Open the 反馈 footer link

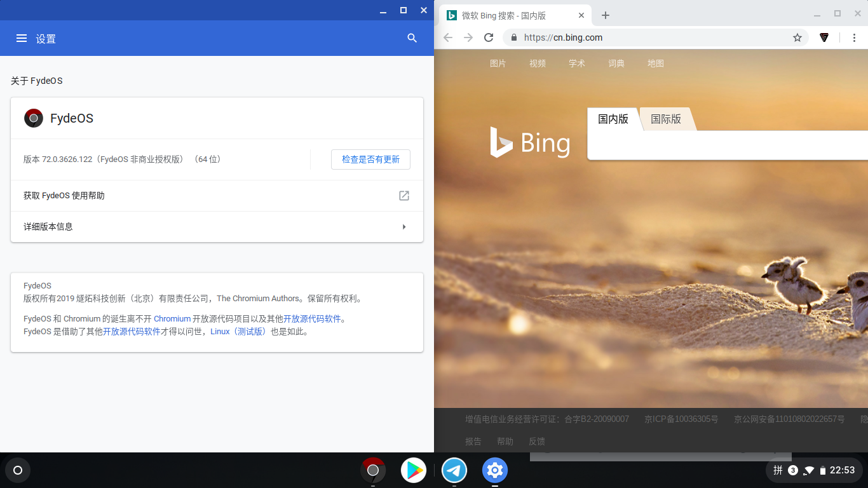pos(537,441)
